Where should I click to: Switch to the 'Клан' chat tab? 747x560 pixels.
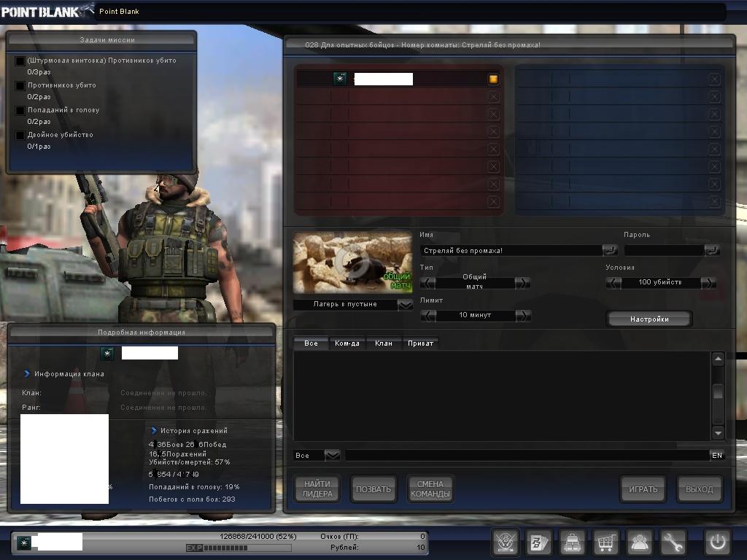pos(384,343)
